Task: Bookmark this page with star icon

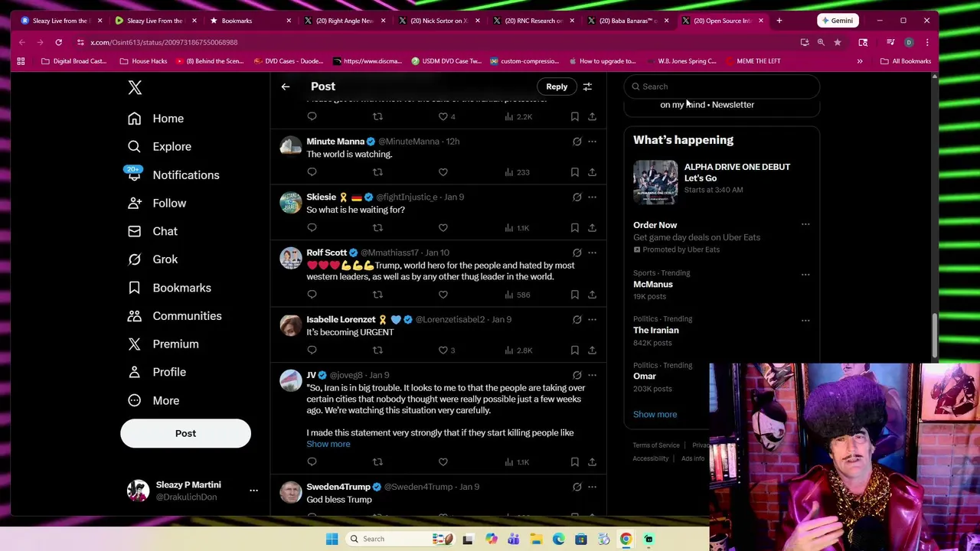Action: tap(838, 42)
